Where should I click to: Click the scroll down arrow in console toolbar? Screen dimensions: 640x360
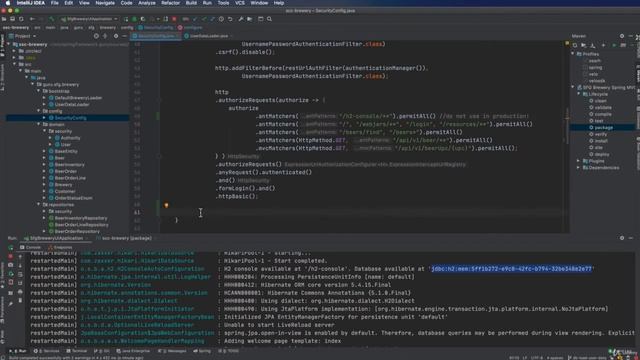(20, 265)
